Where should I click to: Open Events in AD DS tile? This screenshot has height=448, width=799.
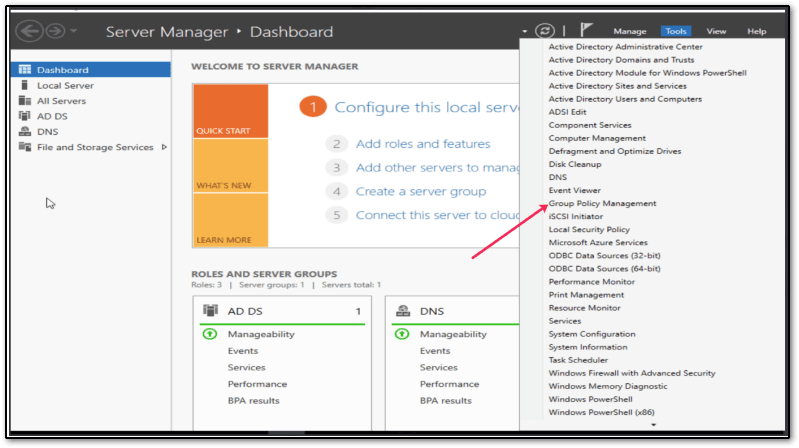[243, 351]
